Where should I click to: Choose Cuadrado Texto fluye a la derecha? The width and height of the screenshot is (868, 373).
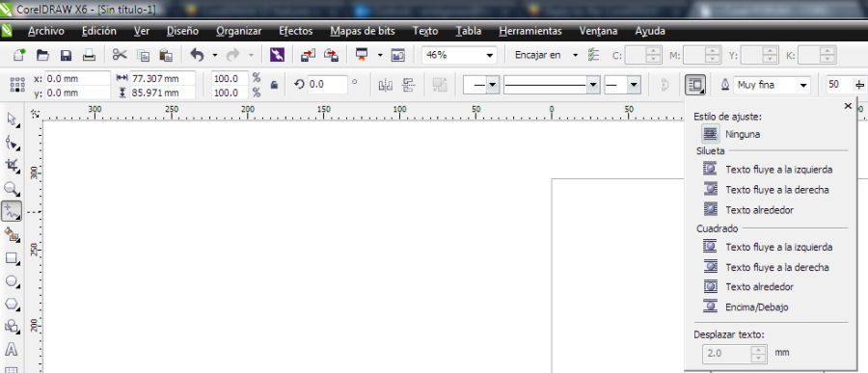point(766,267)
